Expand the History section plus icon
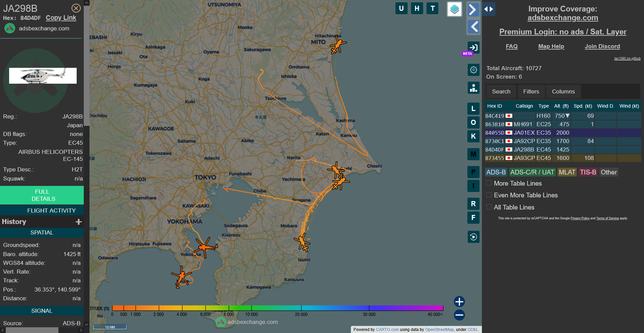This screenshot has height=333, width=644. [79, 222]
